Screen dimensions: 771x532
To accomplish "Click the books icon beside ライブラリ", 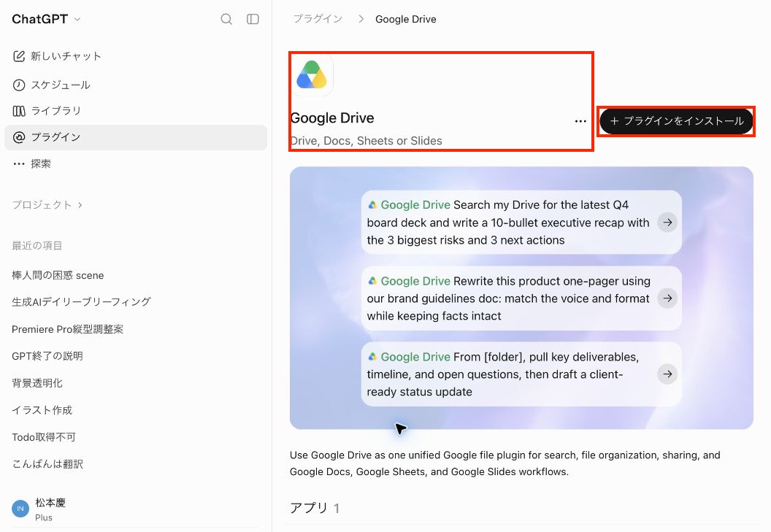I will click(19, 111).
